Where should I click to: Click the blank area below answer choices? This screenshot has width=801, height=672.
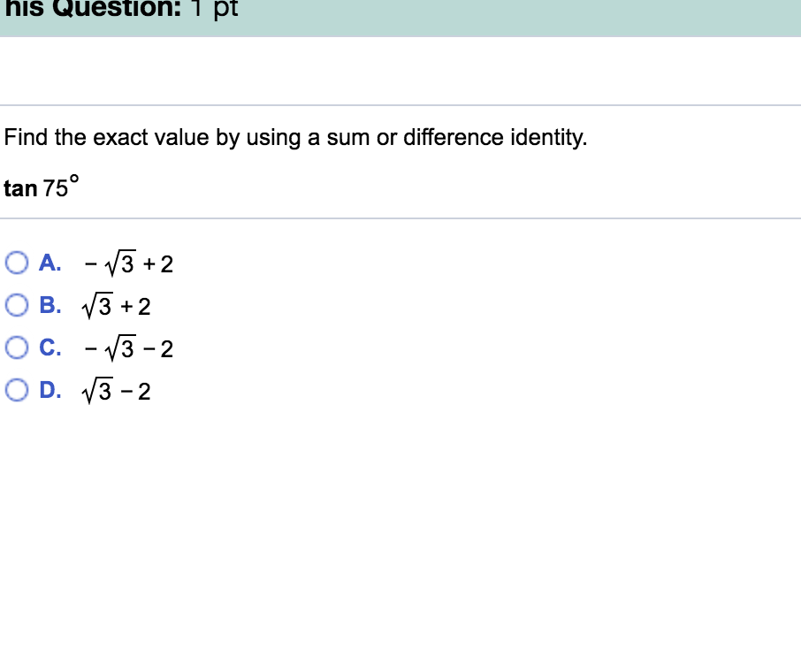coord(400,531)
